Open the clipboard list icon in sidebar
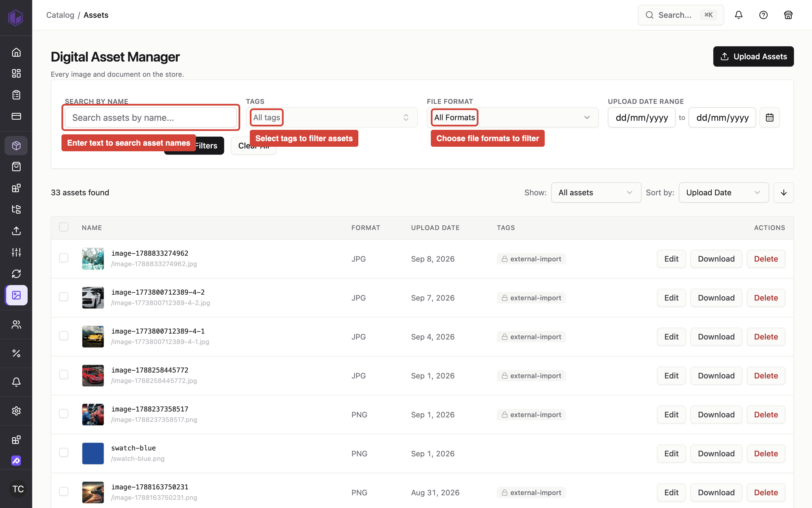Screen dimensions: 812x508 coord(16,95)
